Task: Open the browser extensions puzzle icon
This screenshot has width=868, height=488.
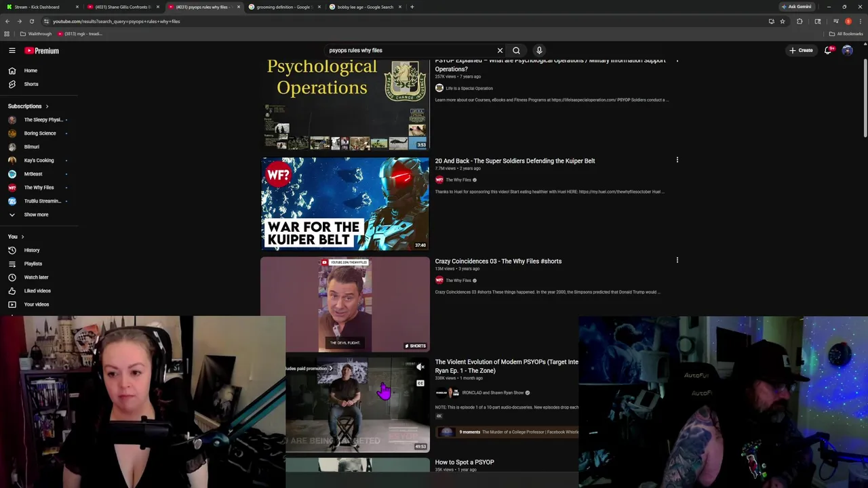Action: coord(800,21)
